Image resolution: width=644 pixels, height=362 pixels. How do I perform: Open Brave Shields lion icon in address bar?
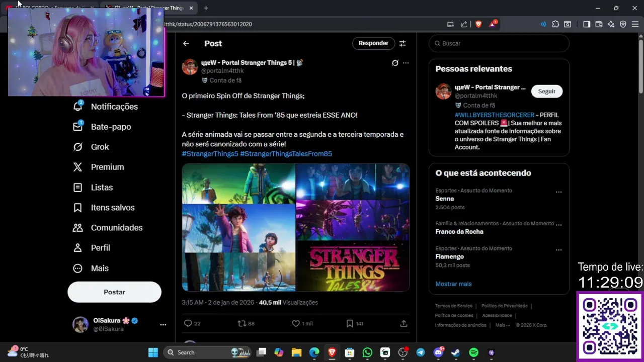(x=478, y=24)
